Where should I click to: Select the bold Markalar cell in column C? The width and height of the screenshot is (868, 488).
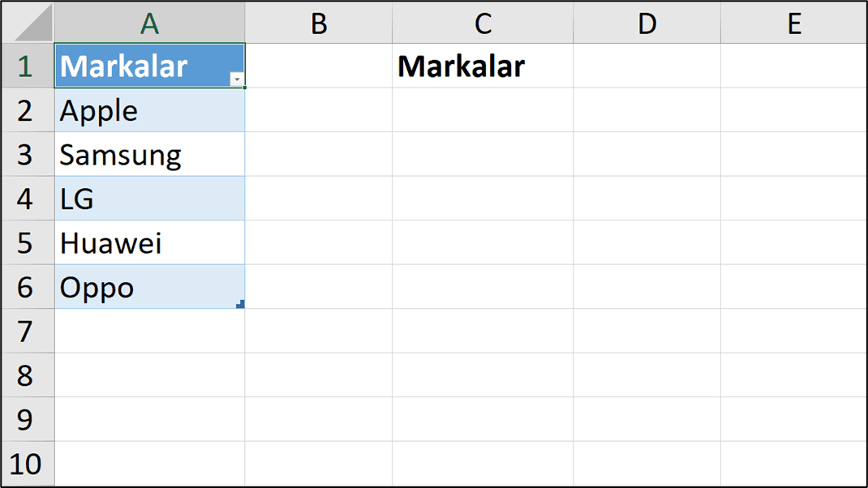click(x=483, y=66)
